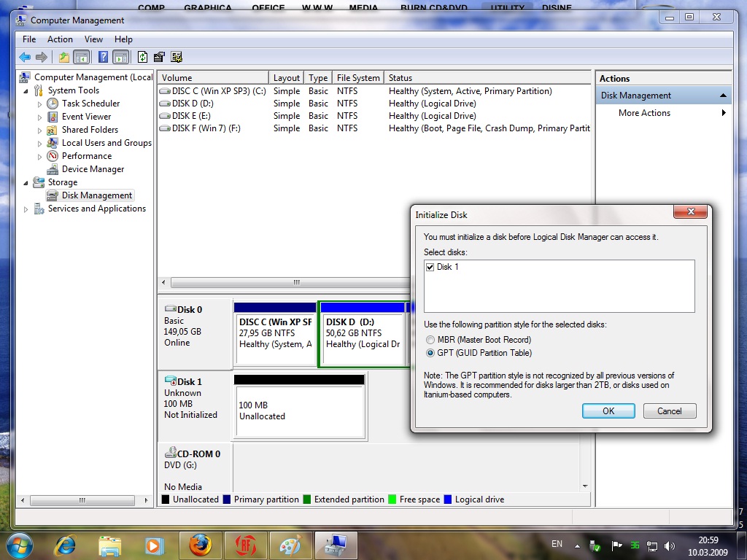Expand the Event Viewer node
747x560 pixels.
[x=39, y=117]
